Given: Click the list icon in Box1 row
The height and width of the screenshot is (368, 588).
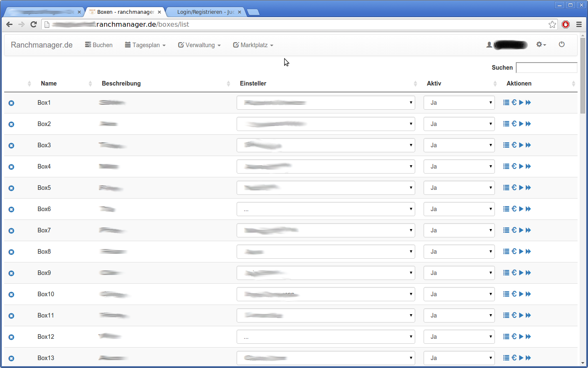Looking at the screenshot, I should click(506, 103).
